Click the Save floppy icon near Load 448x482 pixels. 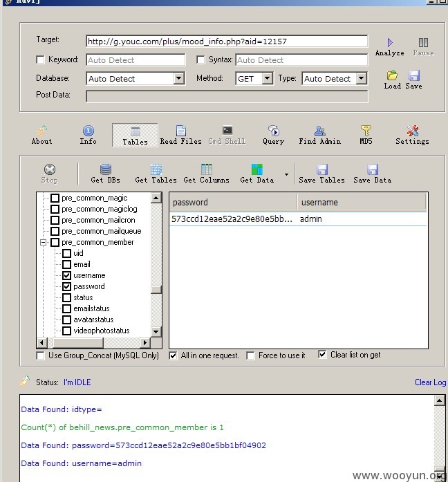[x=414, y=75]
